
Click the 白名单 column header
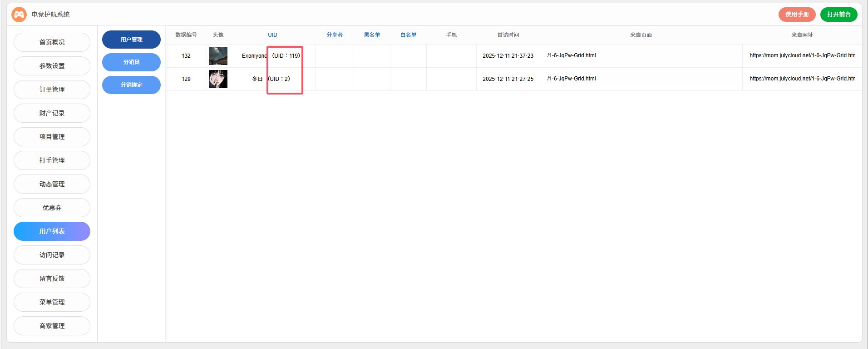[408, 35]
